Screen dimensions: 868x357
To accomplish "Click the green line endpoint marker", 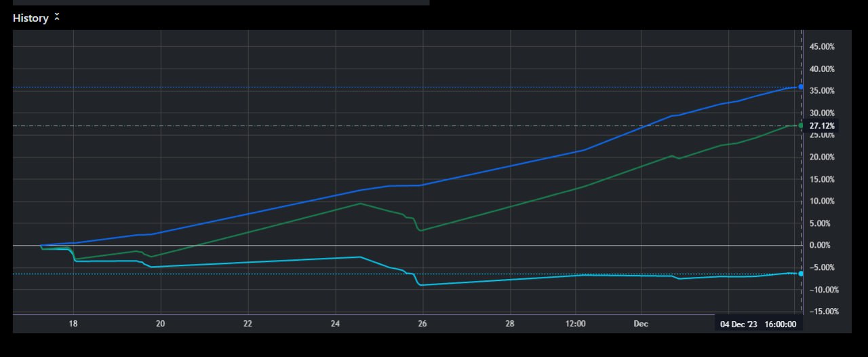I will tap(801, 126).
